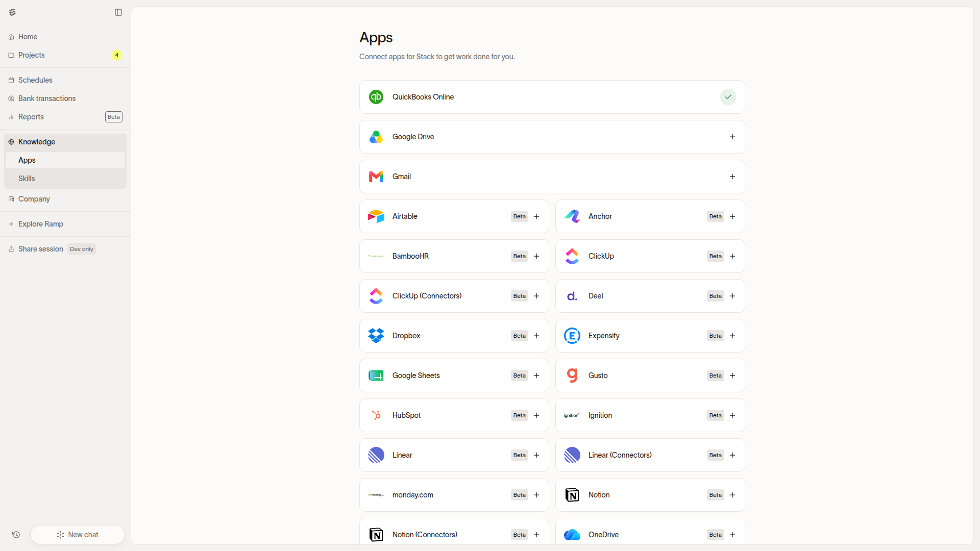Add HubSpot with plus icon
The width and height of the screenshot is (980, 551).
pos(536,415)
